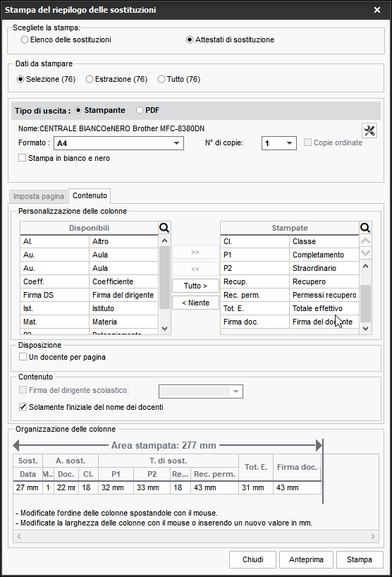
Task: Click right arrow of column organization scrollbar
Action: pyautogui.click(x=372, y=536)
